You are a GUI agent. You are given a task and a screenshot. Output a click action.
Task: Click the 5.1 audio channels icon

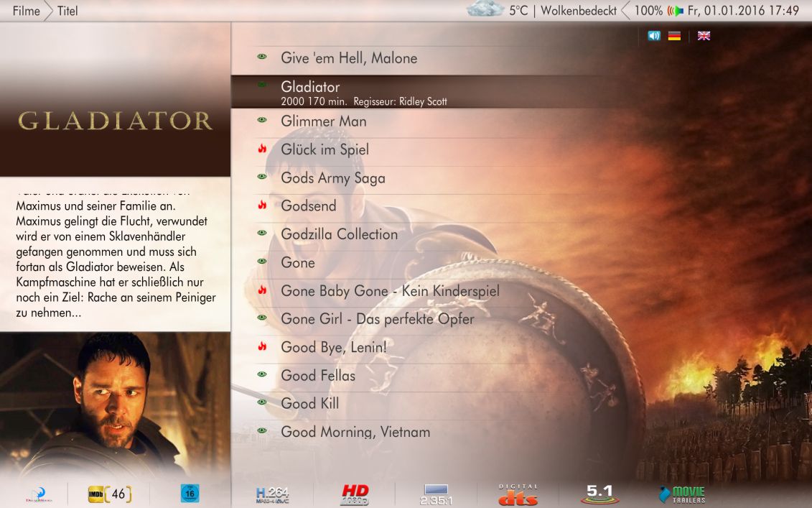pyautogui.click(x=599, y=494)
